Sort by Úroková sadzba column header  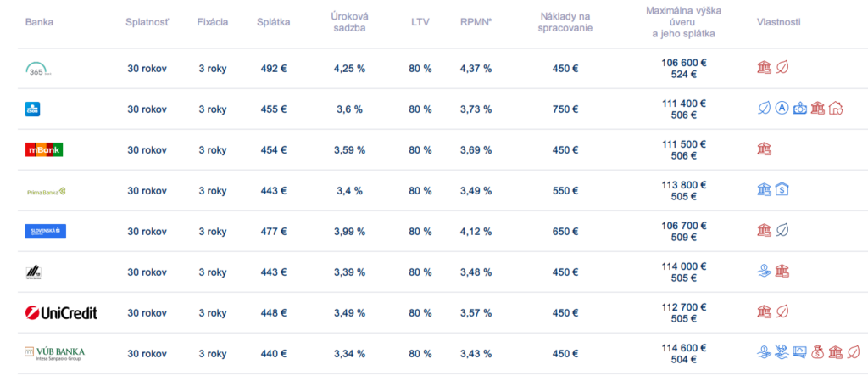click(x=348, y=22)
